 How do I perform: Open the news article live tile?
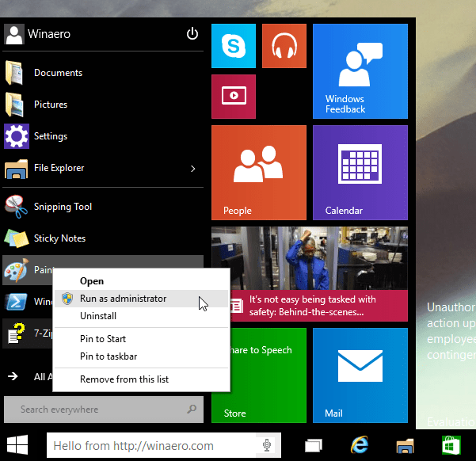click(x=310, y=274)
